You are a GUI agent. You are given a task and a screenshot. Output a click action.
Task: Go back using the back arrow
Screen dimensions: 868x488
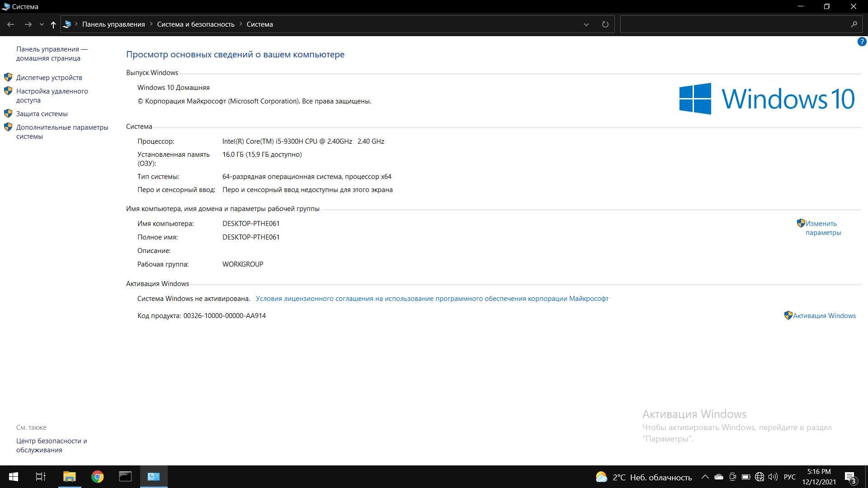click(x=11, y=24)
